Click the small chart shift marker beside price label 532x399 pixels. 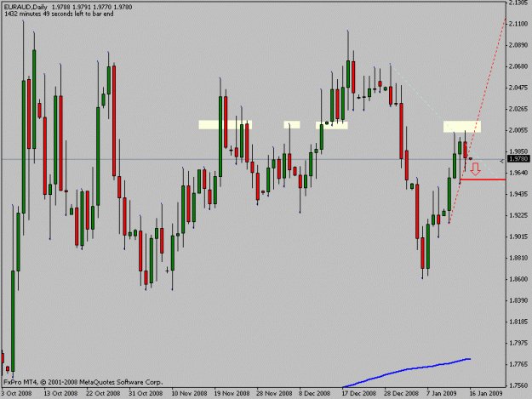(502, 162)
